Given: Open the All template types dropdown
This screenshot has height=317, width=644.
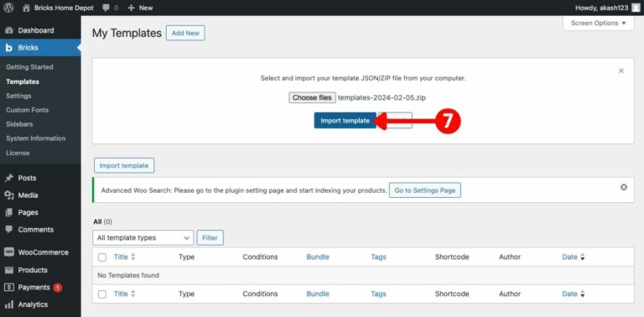Looking at the screenshot, I should click(x=143, y=238).
